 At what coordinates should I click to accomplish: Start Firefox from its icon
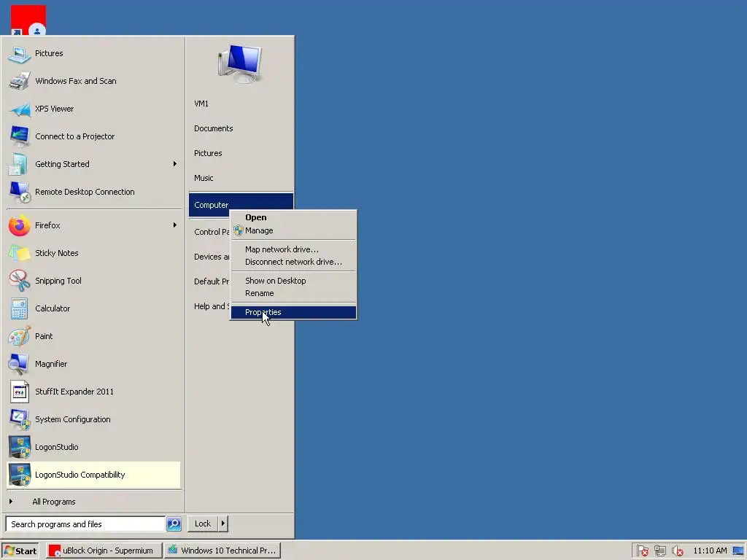coord(19,225)
